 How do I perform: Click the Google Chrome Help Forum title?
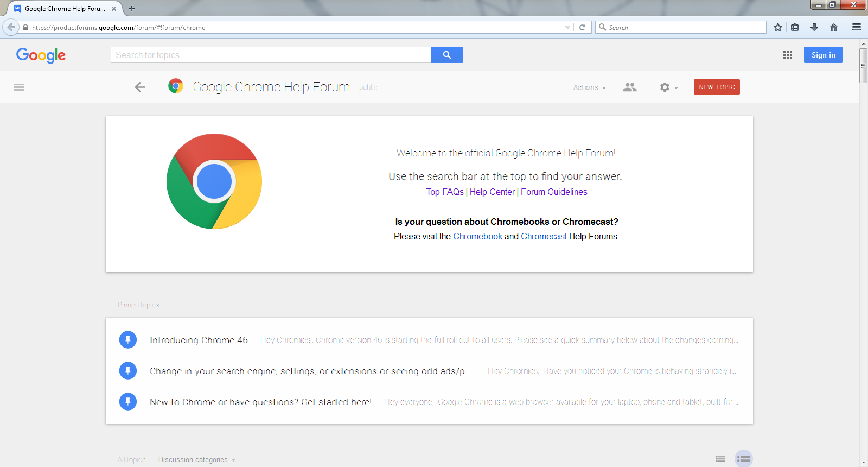(x=271, y=87)
